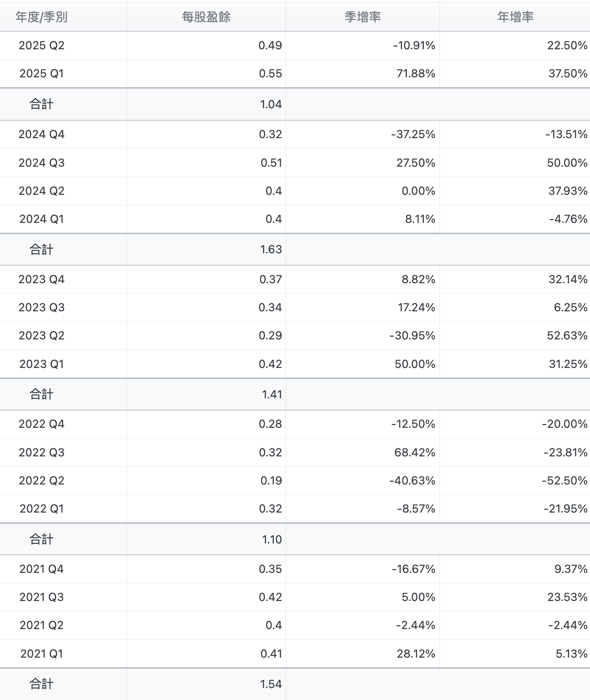
Task: Select the 2024 Q4 row label
Action: 41,134
